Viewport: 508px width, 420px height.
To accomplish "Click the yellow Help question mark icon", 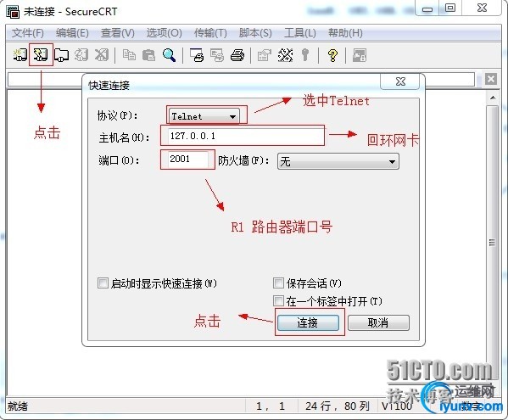I will [x=332, y=55].
